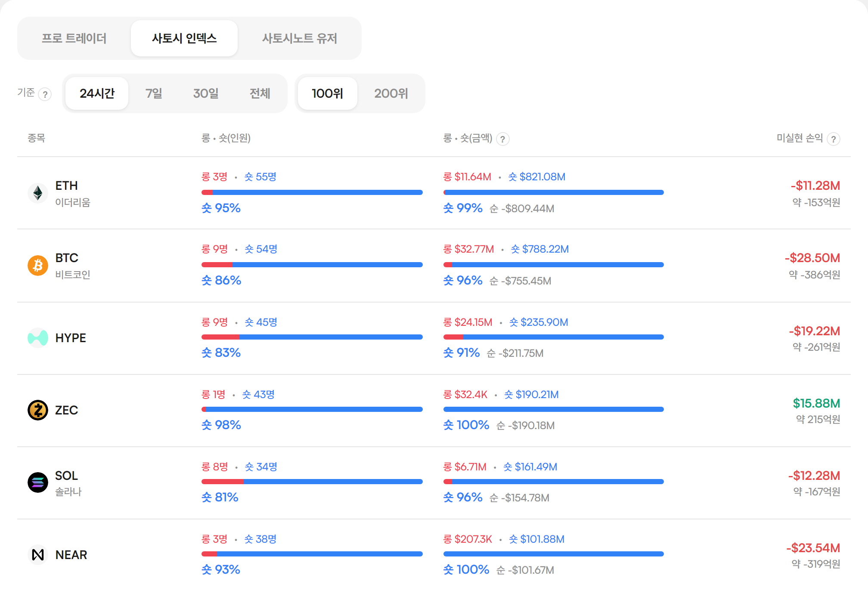This screenshot has height=612, width=868.
Task: Click BTC 숏 54명 count
Action: tap(261, 249)
